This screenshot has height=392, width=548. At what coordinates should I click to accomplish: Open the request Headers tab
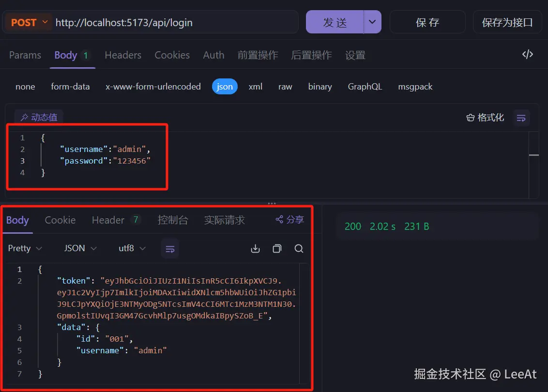tap(123, 55)
